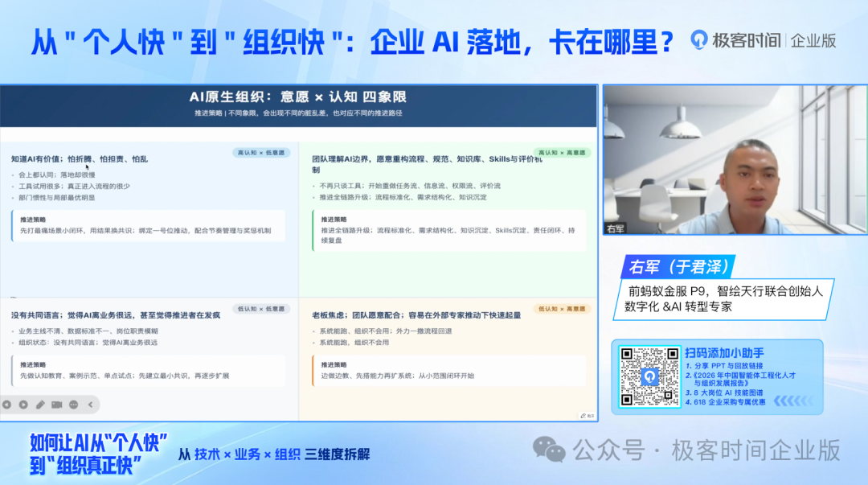The height and width of the screenshot is (485, 868).
Task: Click the slide subtitle 推进策略 | 不同象限
Action: coord(298,113)
